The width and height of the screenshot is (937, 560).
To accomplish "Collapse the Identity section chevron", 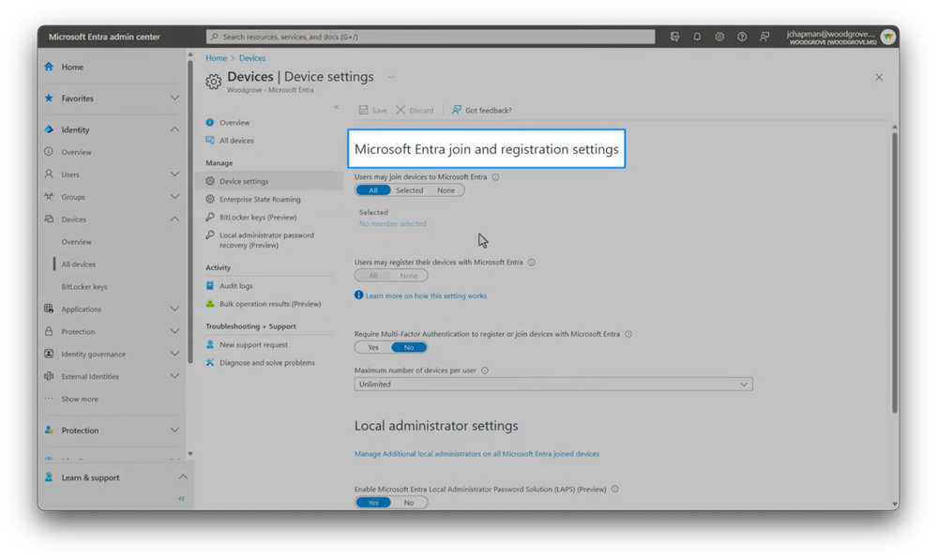I will (x=174, y=129).
